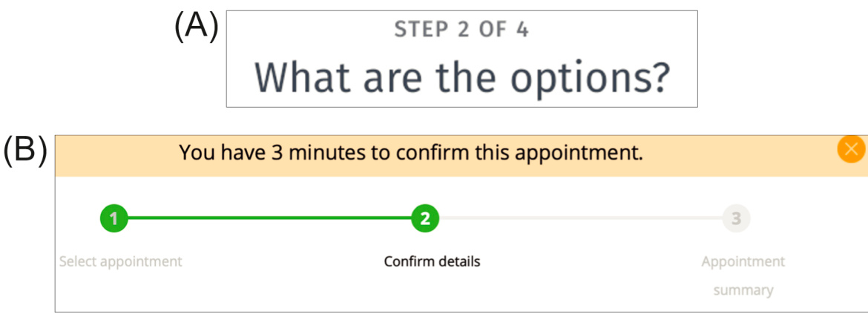Viewport: 868px width, 314px height.
Task: Click the Confirm details step label
Action: click(432, 261)
